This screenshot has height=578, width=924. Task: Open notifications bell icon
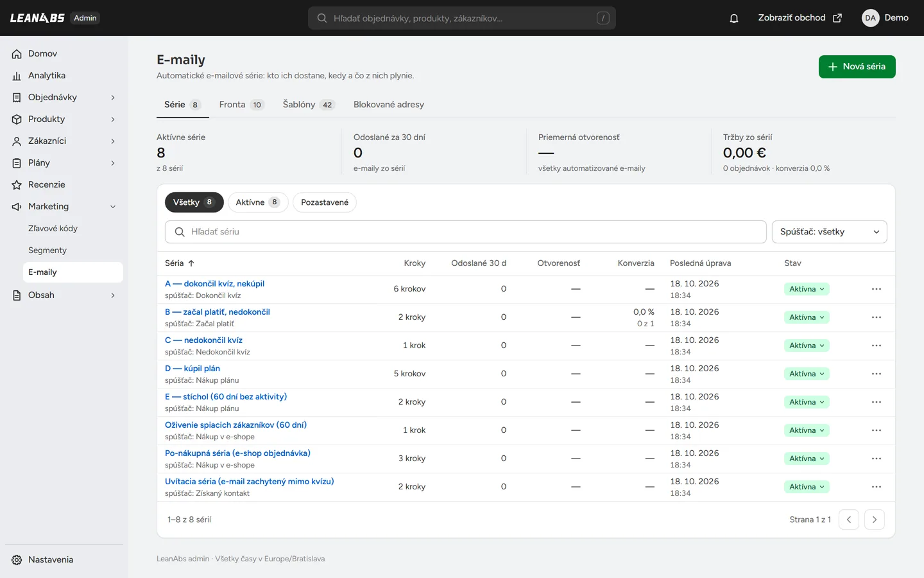pyautogui.click(x=734, y=18)
